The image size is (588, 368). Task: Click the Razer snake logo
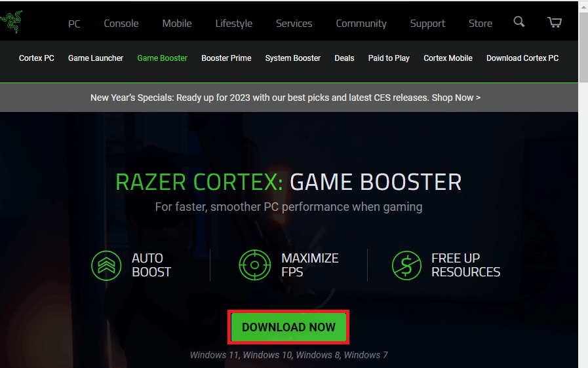11,22
